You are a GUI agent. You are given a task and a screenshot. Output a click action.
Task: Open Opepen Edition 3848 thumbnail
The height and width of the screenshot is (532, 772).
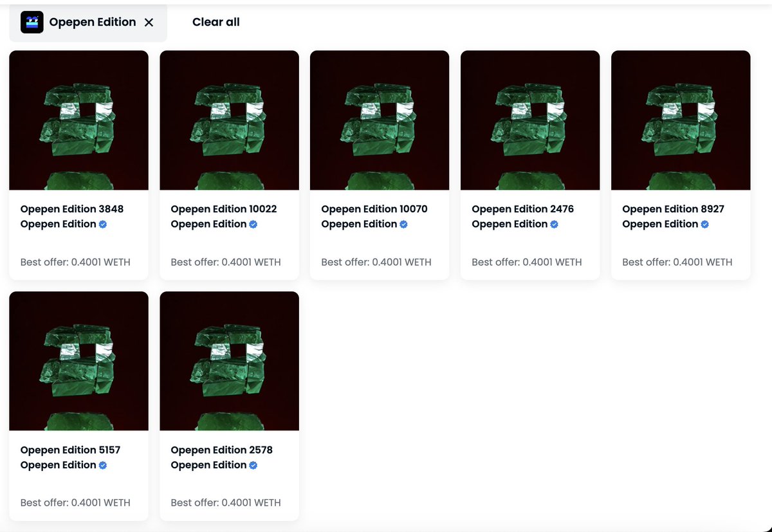point(78,120)
